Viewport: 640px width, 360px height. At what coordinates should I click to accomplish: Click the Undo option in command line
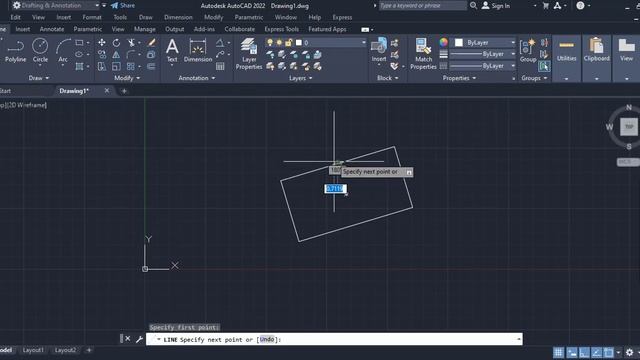click(x=267, y=339)
